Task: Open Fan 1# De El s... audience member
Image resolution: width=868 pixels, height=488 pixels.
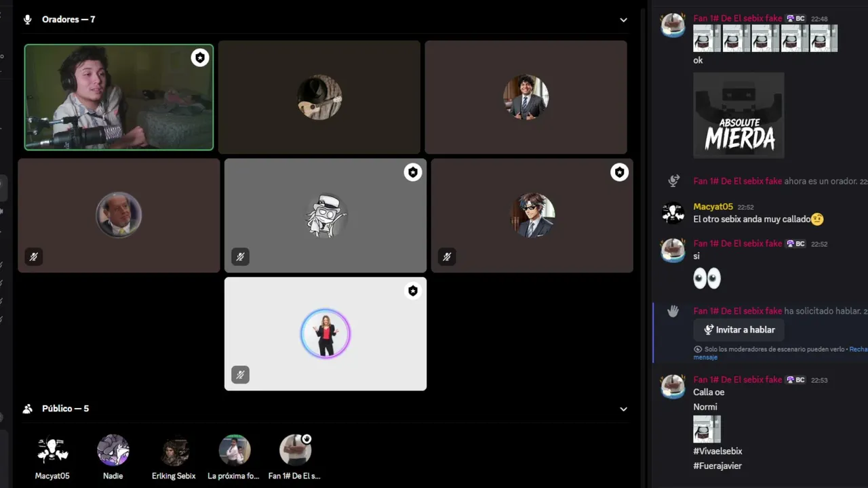Action: (295, 457)
